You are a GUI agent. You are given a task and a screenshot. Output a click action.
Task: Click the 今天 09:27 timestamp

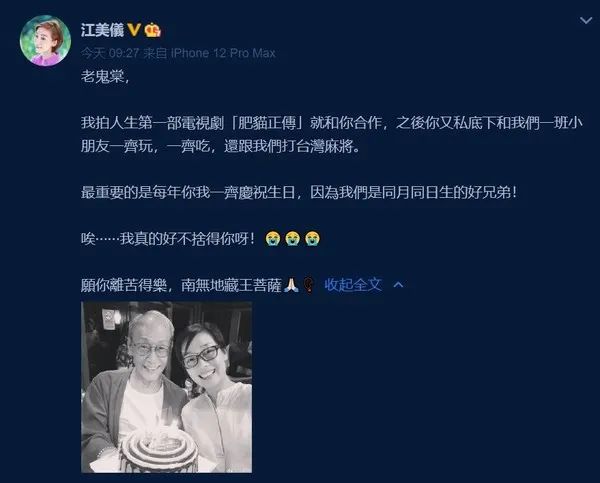[x=110, y=53]
